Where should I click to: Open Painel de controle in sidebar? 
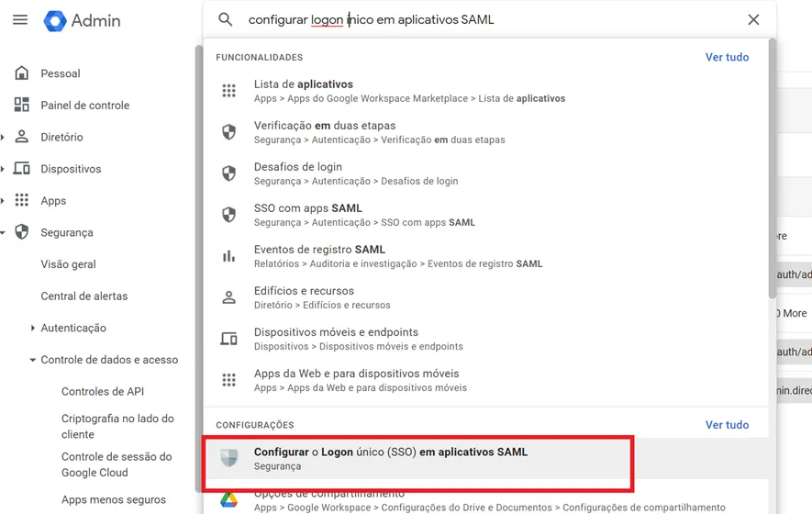point(85,106)
